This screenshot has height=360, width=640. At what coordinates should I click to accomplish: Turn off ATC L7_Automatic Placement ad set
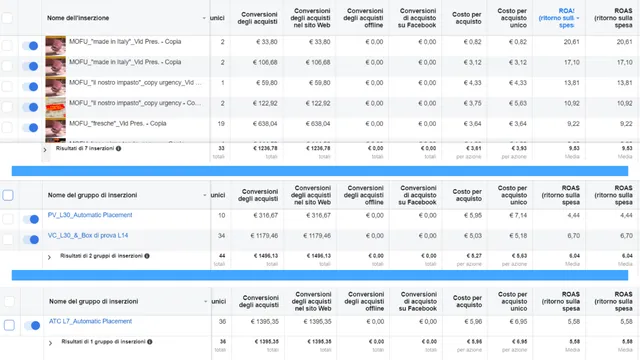pyautogui.click(x=32, y=325)
